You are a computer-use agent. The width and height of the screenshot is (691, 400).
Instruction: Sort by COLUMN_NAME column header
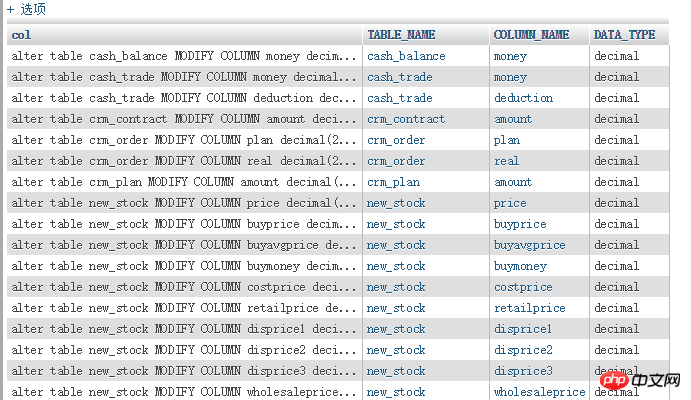click(531, 35)
